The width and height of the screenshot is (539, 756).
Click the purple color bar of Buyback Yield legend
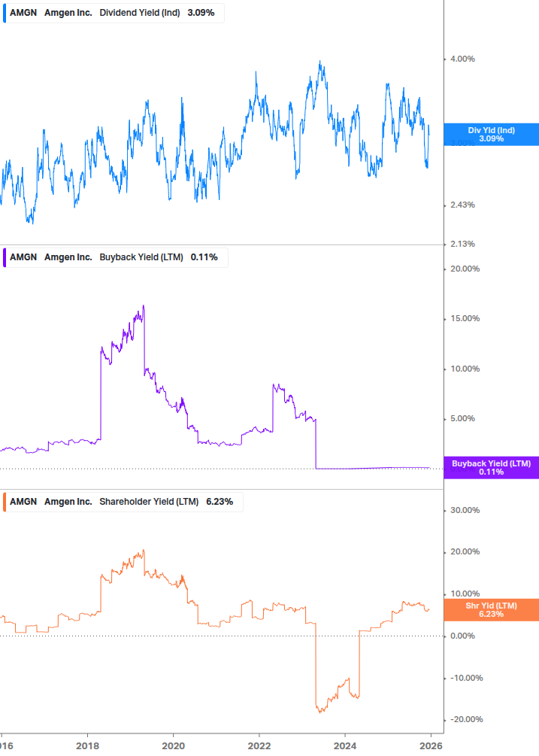(x=5, y=257)
